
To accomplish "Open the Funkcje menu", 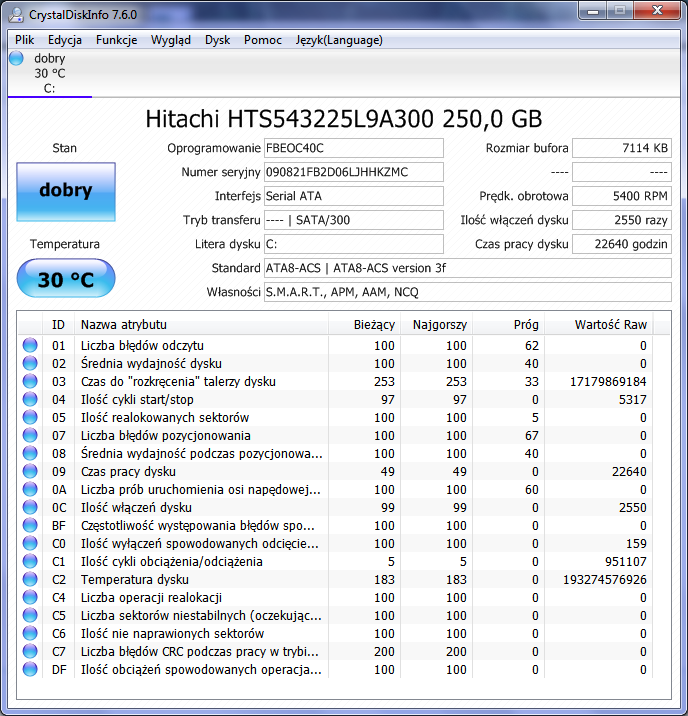I will (x=116, y=40).
